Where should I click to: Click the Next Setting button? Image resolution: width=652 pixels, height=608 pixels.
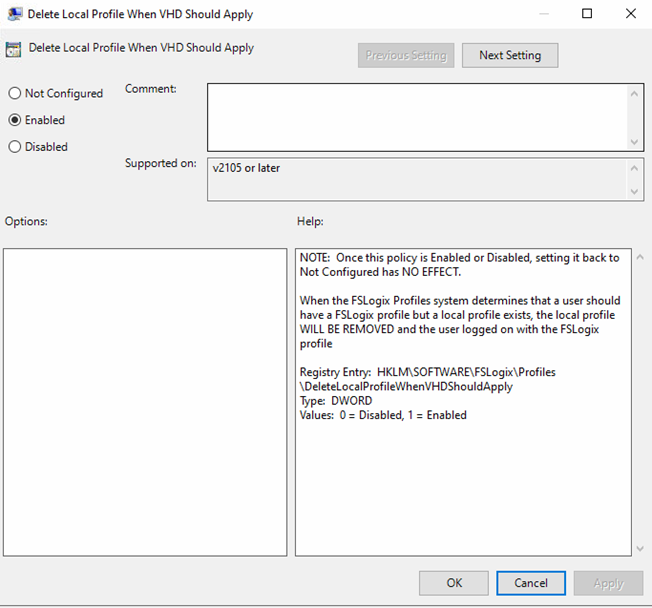509,55
